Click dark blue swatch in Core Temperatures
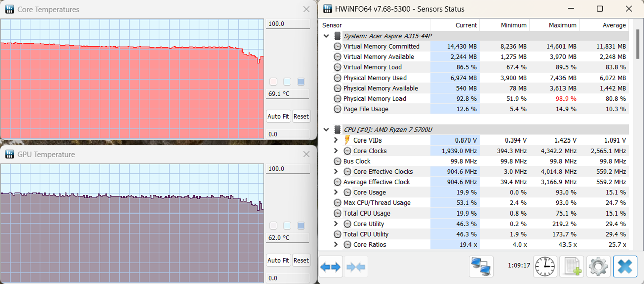 pyautogui.click(x=301, y=82)
